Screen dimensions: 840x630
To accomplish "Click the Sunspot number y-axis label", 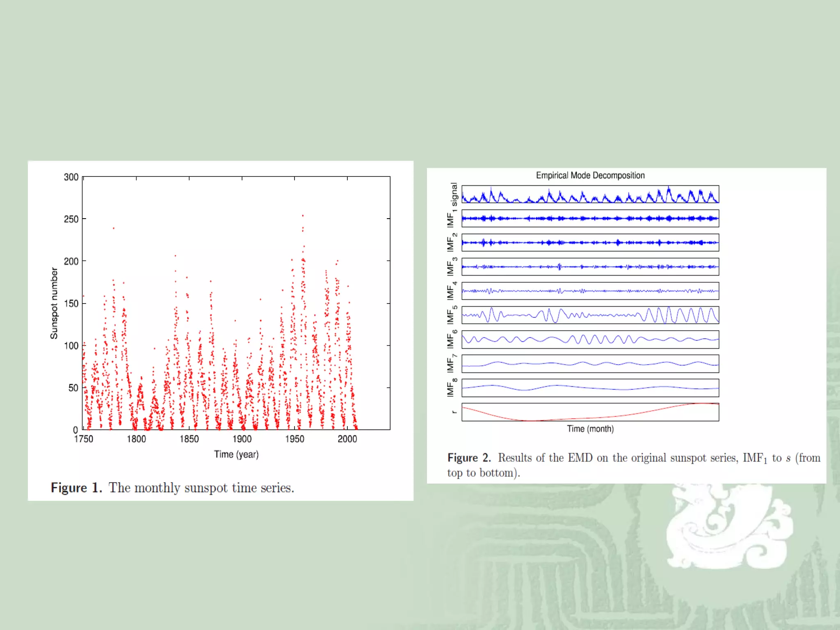I will pyautogui.click(x=54, y=303).
